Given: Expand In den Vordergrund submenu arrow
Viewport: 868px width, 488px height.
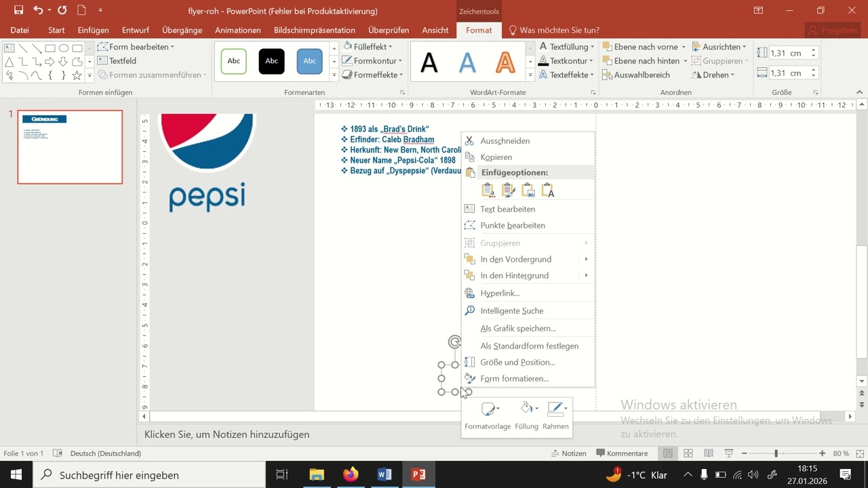Looking at the screenshot, I should click(586, 260).
